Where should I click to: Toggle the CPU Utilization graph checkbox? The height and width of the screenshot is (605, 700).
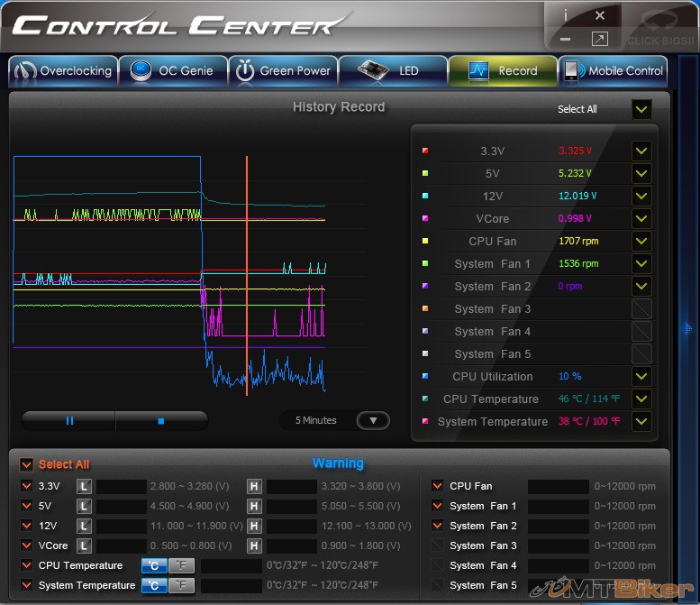click(x=641, y=377)
